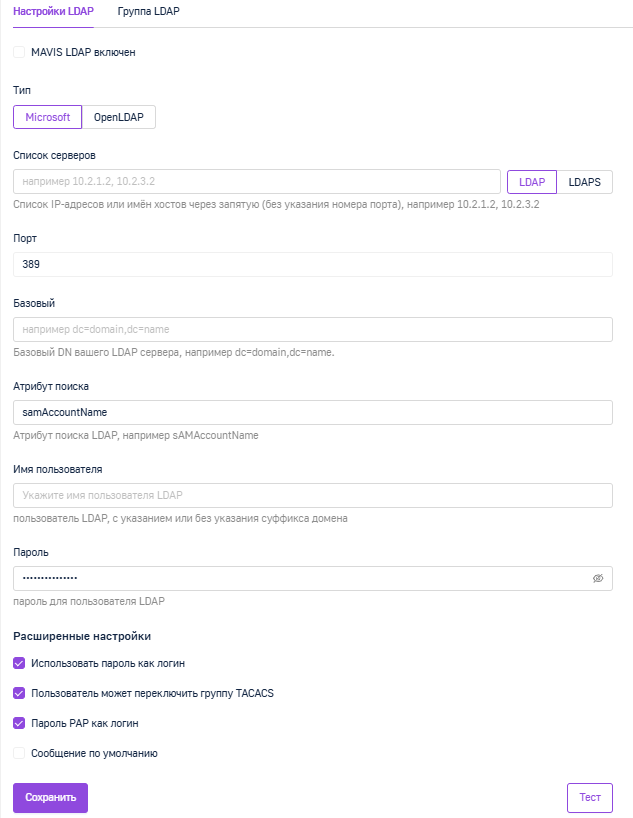This screenshot has height=818, width=633.
Task: Enable Сообщение по умолчанию checkbox
Action: (x=19, y=753)
